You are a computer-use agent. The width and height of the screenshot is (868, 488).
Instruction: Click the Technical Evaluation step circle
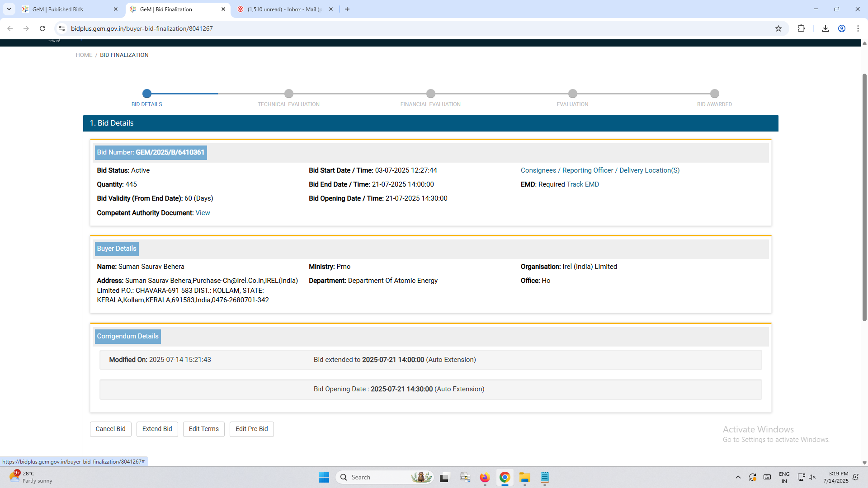(289, 94)
